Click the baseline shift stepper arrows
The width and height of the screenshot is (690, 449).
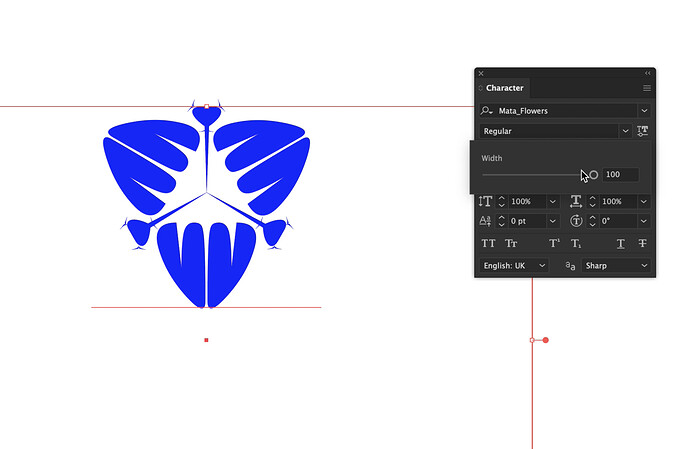[x=502, y=221]
